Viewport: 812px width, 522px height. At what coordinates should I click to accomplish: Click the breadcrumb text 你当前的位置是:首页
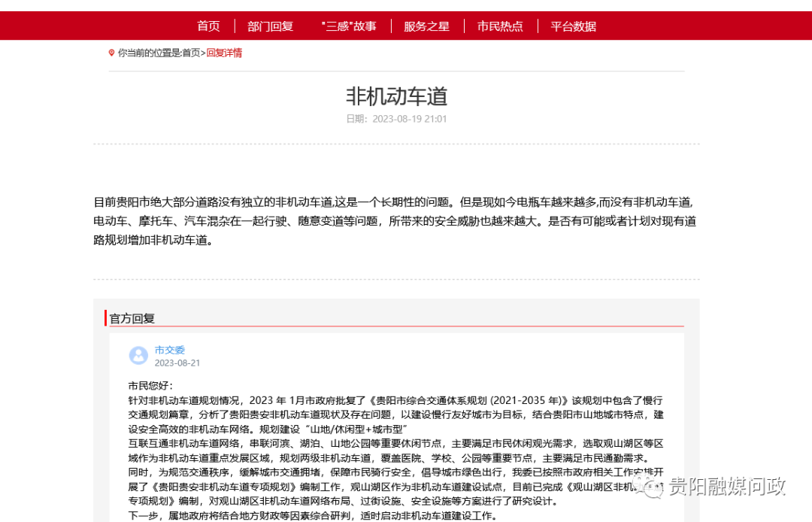click(x=159, y=53)
